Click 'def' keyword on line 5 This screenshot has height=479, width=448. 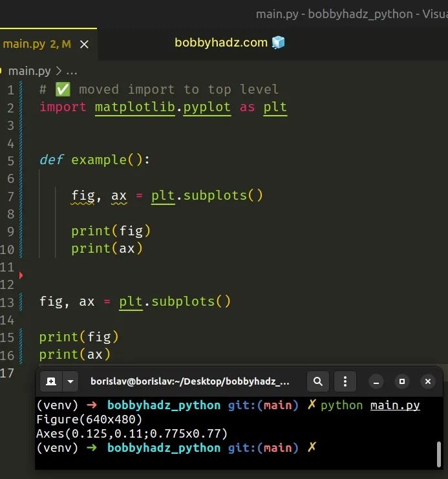51,160
